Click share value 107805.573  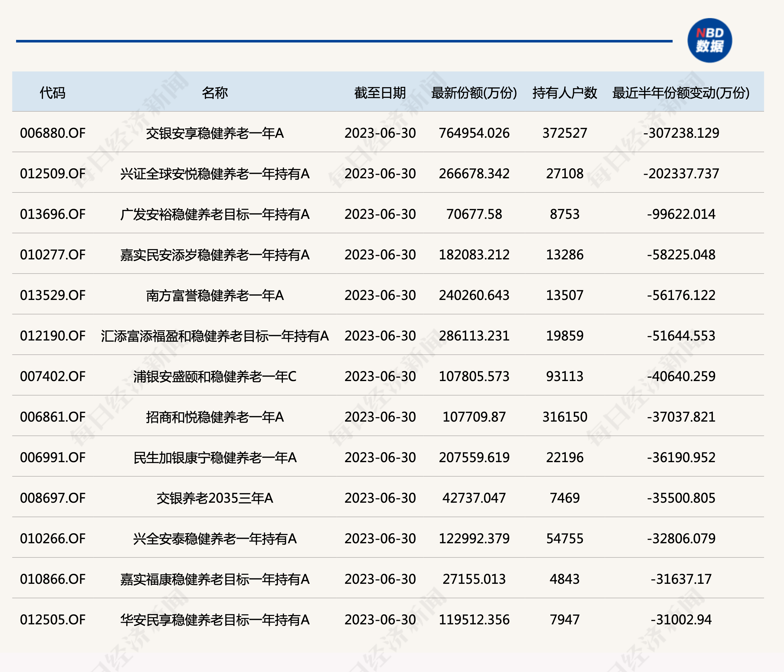point(474,376)
